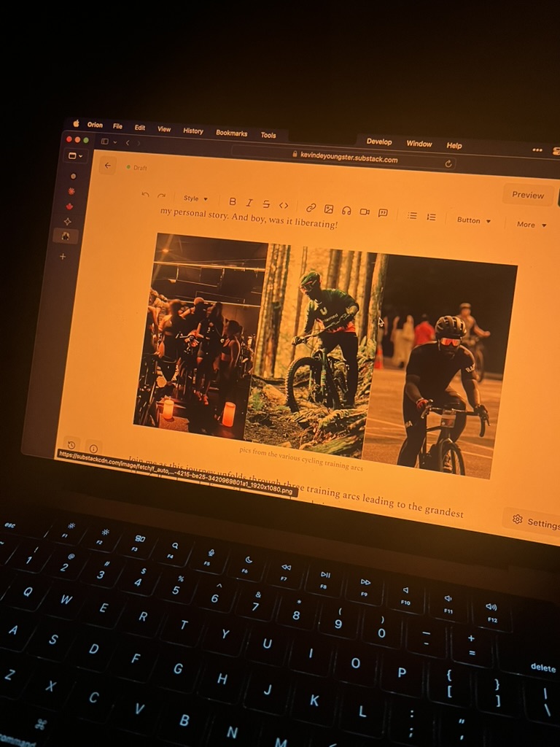
Task: Expand the More dropdown
Action: (x=531, y=225)
